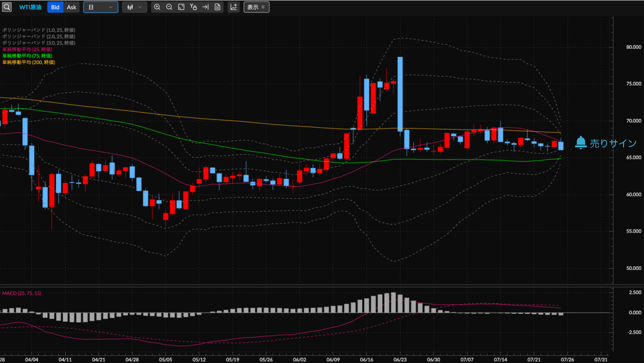Select 単純移動平均 (200, 終値) indicator label
The image size is (644, 363).
click(x=28, y=62)
